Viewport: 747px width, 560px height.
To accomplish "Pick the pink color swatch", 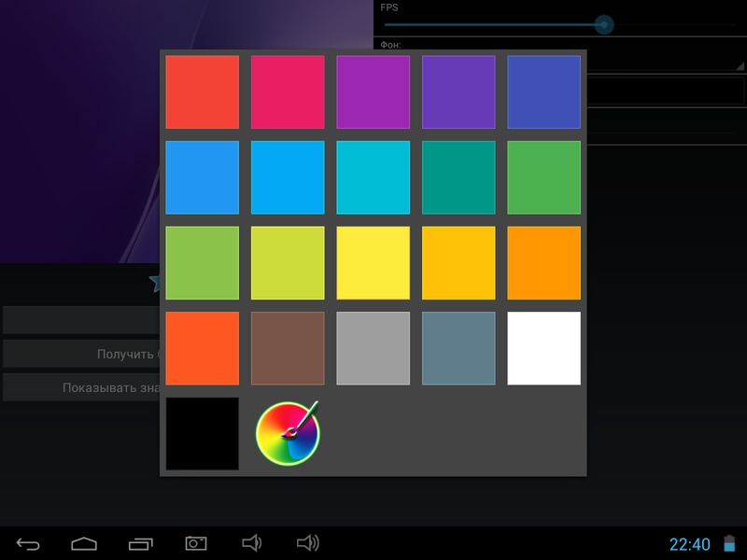I will (288, 91).
